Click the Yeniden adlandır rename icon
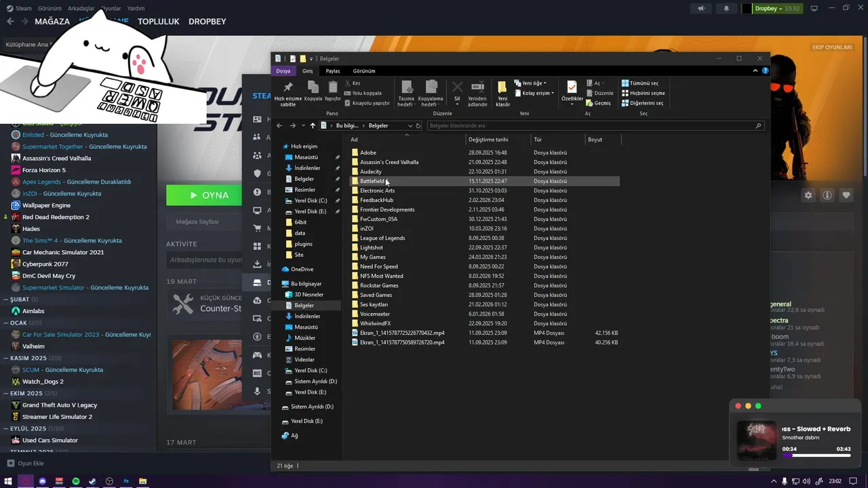Screen dimensions: 868x488 point(477,94)
